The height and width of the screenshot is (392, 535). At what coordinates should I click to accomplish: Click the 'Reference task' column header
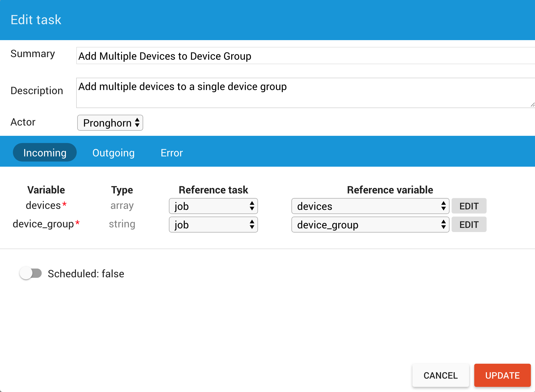point(213,190)
